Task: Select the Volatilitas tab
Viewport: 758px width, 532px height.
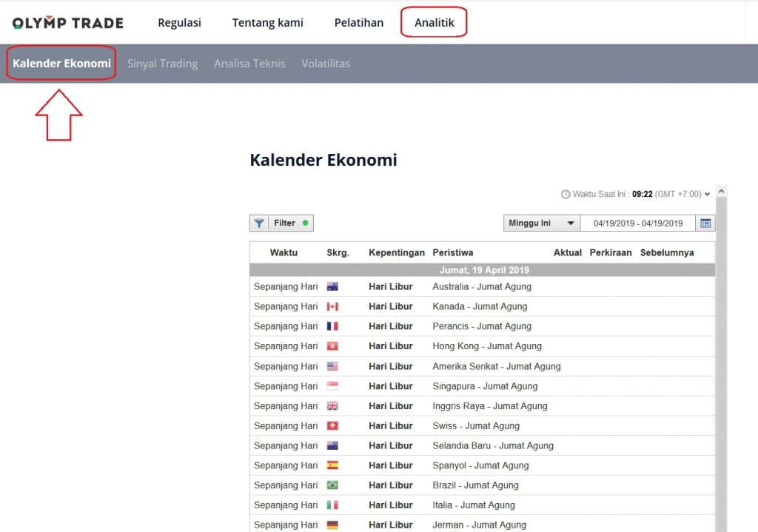Action: (x=326, y=64)
